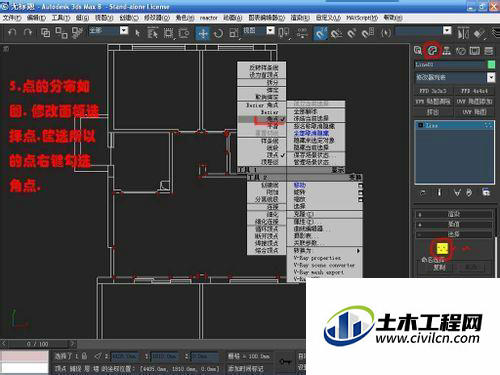Toggle Show End Result icon under stack
This screenshot has width=500, height=375.
point(439,193)
